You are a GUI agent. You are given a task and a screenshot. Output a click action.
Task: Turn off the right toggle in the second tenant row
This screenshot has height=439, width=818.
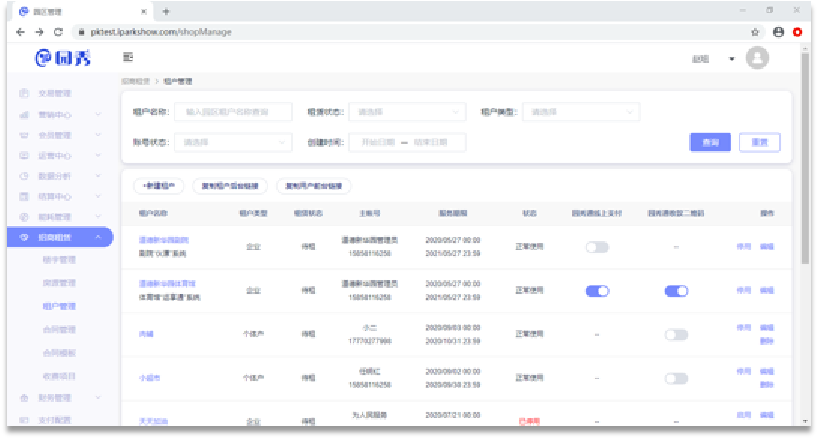coord(676,291)
